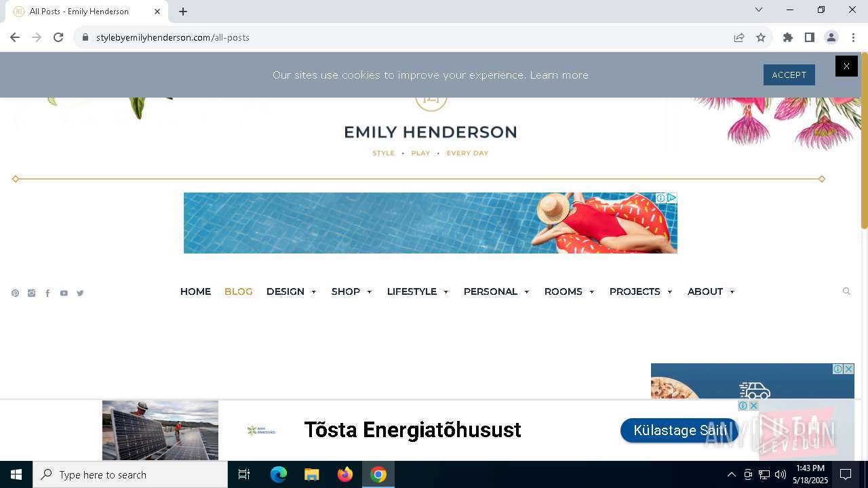This screenshot has height=488, width=868.
Task: Open the LIFESTYLE menu item
Action: [x=412, y=291]
